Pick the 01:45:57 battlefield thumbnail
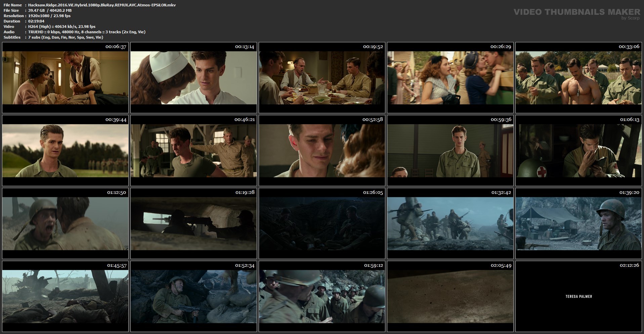644x334 pixels. [x=65, y=296]
